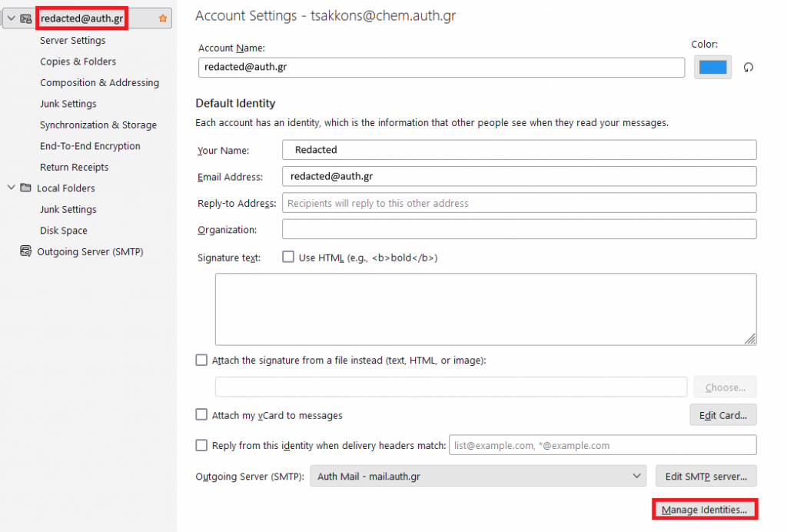The image size is (787, 532).
Task: Click the Outgoing Server (SMTP) icon
Action: [x=25, y=251]
